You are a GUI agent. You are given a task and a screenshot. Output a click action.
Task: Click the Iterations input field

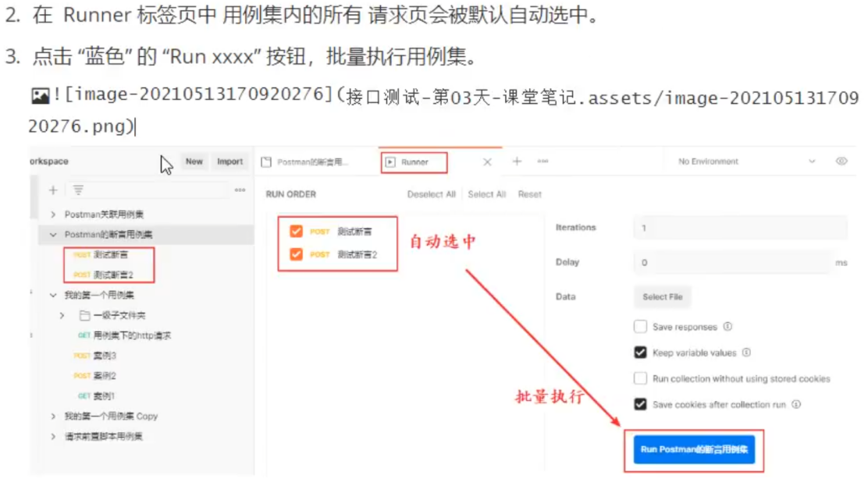740,228
